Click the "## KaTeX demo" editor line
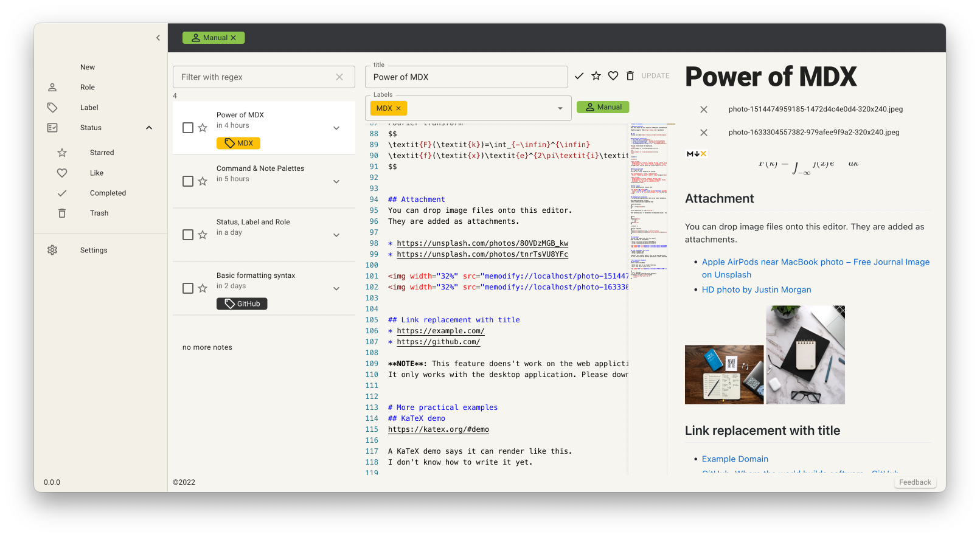 pyautogui.click(x=417, y=418)
